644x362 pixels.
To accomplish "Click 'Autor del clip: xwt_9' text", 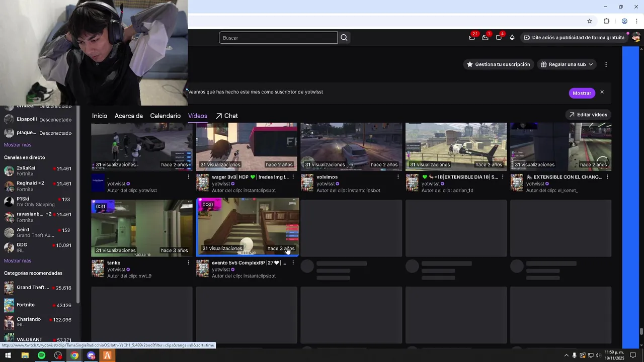I will tap(129, 276).
